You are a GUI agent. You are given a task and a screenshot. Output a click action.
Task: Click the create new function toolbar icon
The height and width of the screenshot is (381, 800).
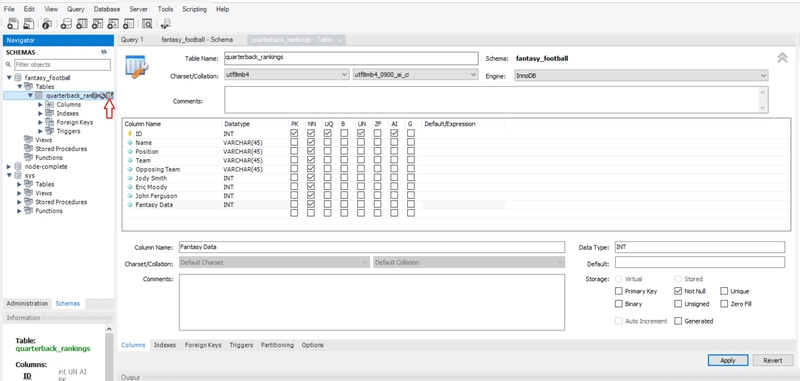(x=129, y=23)
